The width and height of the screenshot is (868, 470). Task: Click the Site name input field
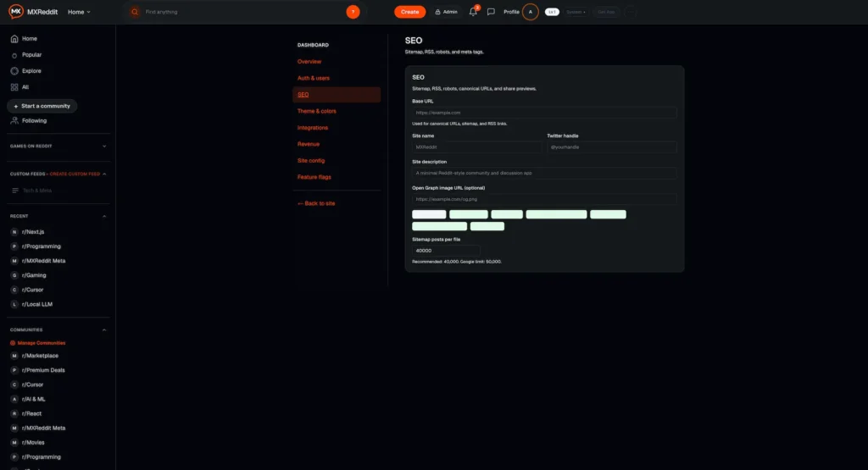point(476,147)
